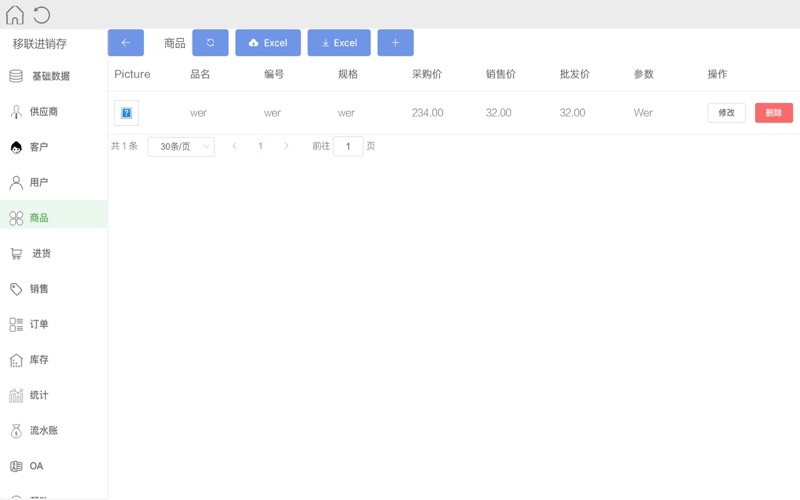Open the product picture thumbnail in wer row
The height and width of the screenshot is (500, 800).
(x=127, y=113)
